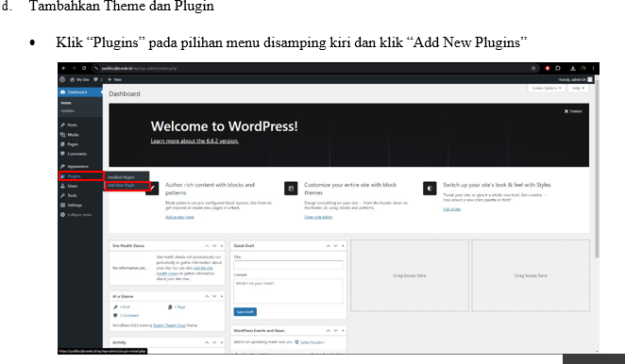The image size is (625, 364).
Task: Open browser extensions puzzle icon
Action: [x=558, y=68]
